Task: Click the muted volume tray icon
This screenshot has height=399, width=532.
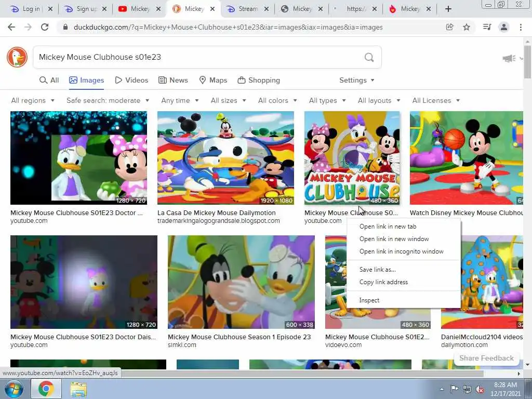Action: (x=480, y=389)
